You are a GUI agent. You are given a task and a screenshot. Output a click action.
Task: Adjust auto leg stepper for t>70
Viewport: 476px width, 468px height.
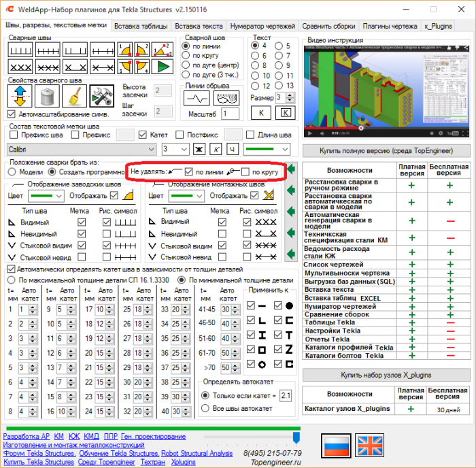pyautogui.click(x=235, y=368)
